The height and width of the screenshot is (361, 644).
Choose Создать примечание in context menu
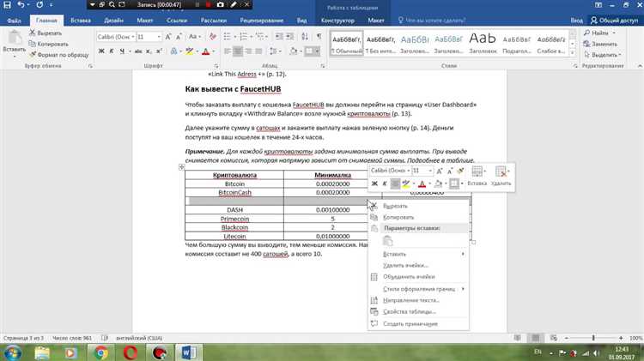418,324
